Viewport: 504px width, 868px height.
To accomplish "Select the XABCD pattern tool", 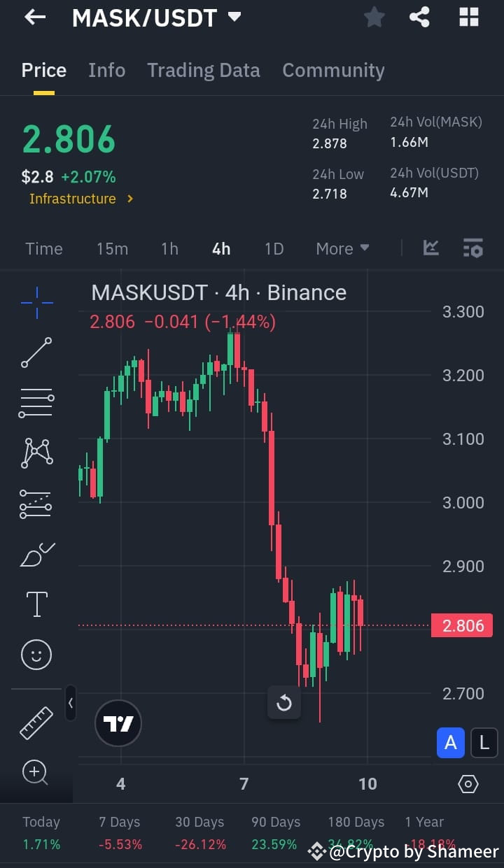I will tap(36, 453).
